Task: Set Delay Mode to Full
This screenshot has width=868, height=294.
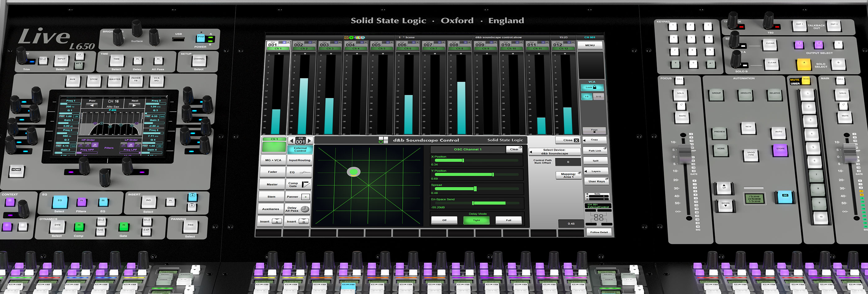Action: tap(508, 220)
